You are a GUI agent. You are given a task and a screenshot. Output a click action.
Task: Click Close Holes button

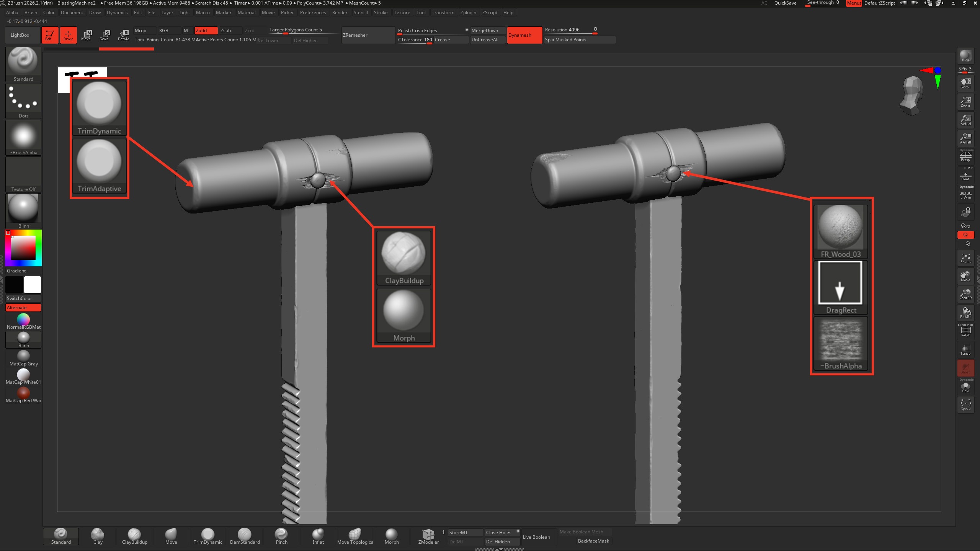[501, 533]
